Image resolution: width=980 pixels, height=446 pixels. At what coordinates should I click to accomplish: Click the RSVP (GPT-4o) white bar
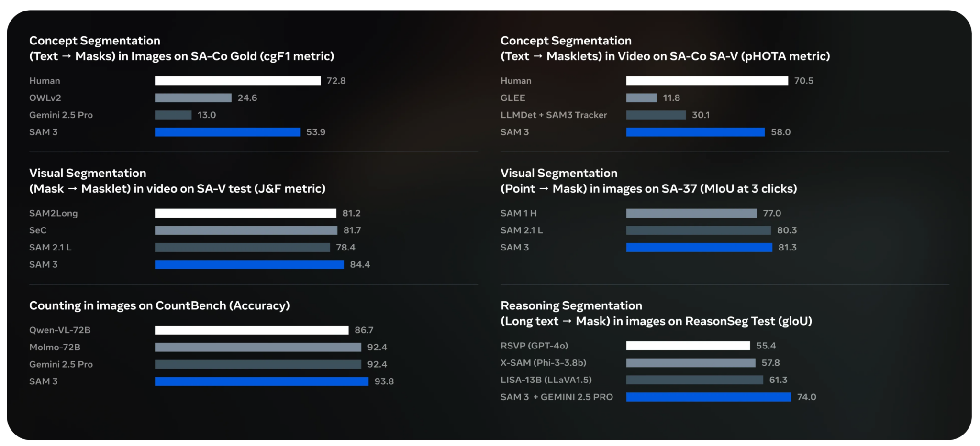[688, 346]
